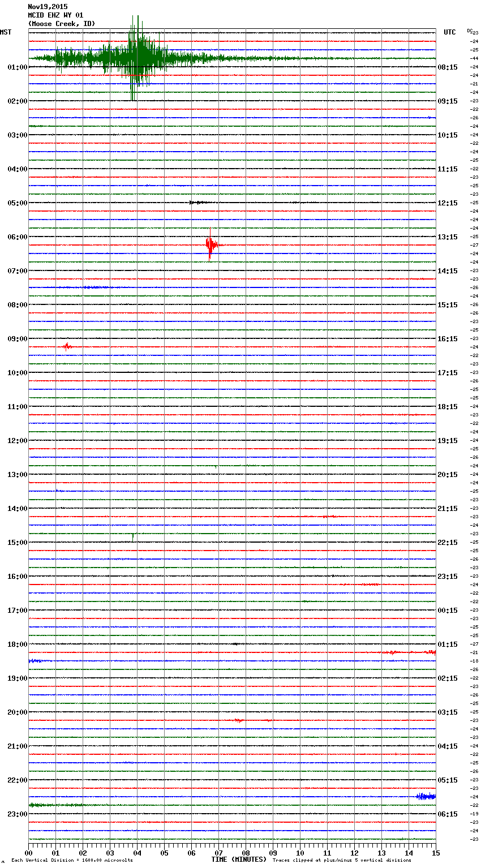Viewport: 481px width, 868px height.
Task: Select the 23:00 MST time label
Action: tap(18, 814)
